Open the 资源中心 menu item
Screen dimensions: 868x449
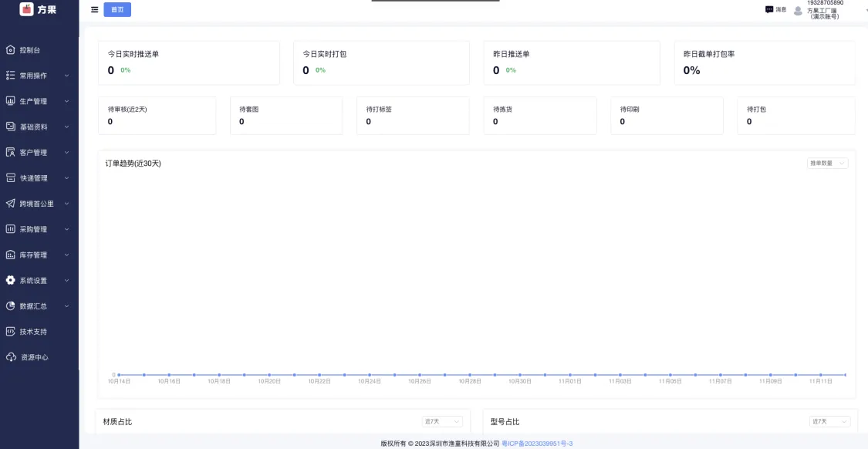pos(39,357)
